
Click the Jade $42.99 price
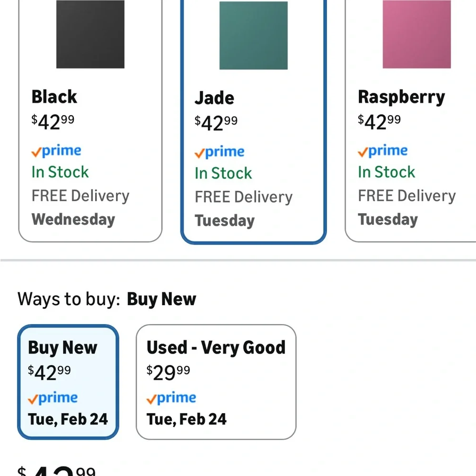pos(216,123)
